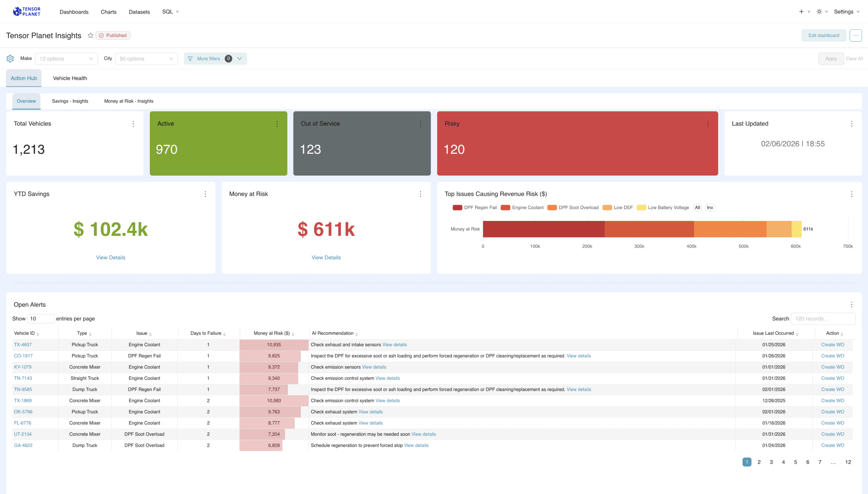
Task: Open the YTD Savings card options menu
Action: tap(205, 194)
